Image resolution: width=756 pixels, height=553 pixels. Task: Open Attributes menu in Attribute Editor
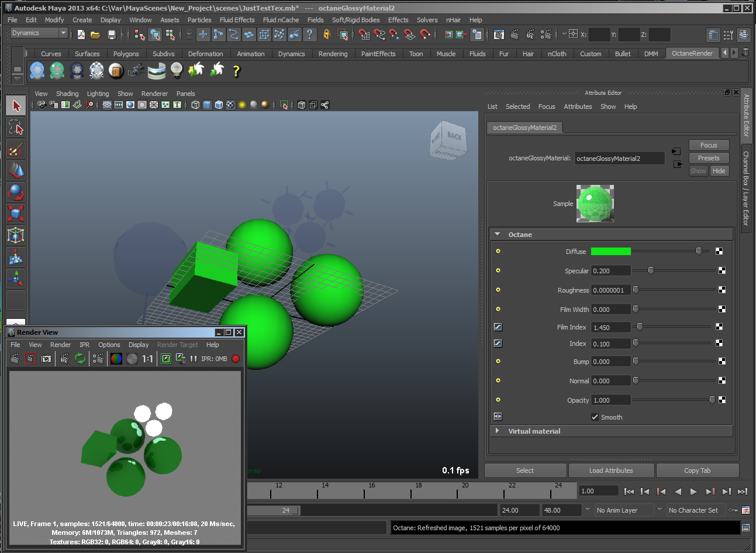(578, 107)
